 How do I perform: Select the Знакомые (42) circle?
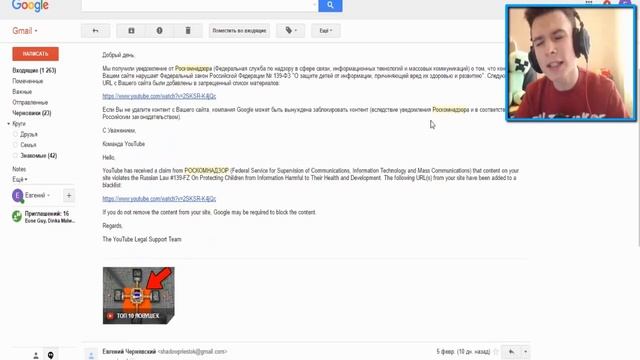coord(39,156)
